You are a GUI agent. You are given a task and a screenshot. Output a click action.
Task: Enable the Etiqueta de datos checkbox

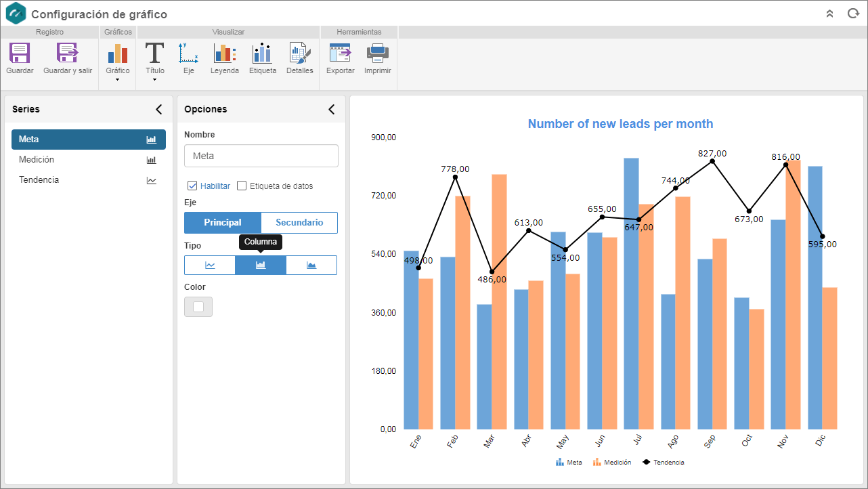(x=242, y=186)
